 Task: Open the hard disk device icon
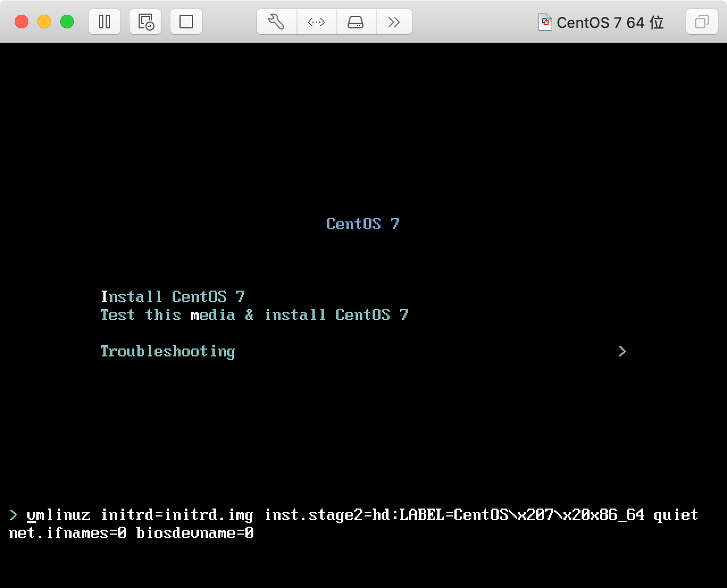(356, 22)
